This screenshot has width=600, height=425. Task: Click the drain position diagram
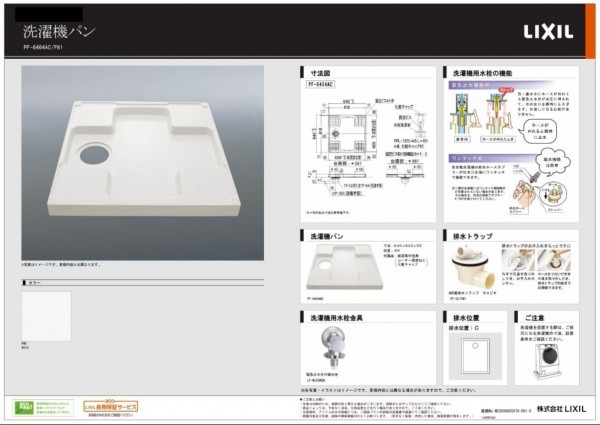[469, 350]
